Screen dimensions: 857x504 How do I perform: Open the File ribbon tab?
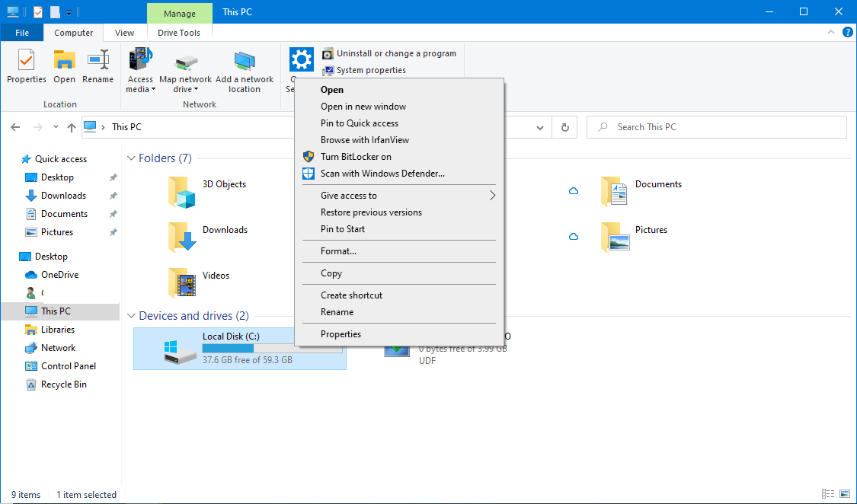point(22,33)
